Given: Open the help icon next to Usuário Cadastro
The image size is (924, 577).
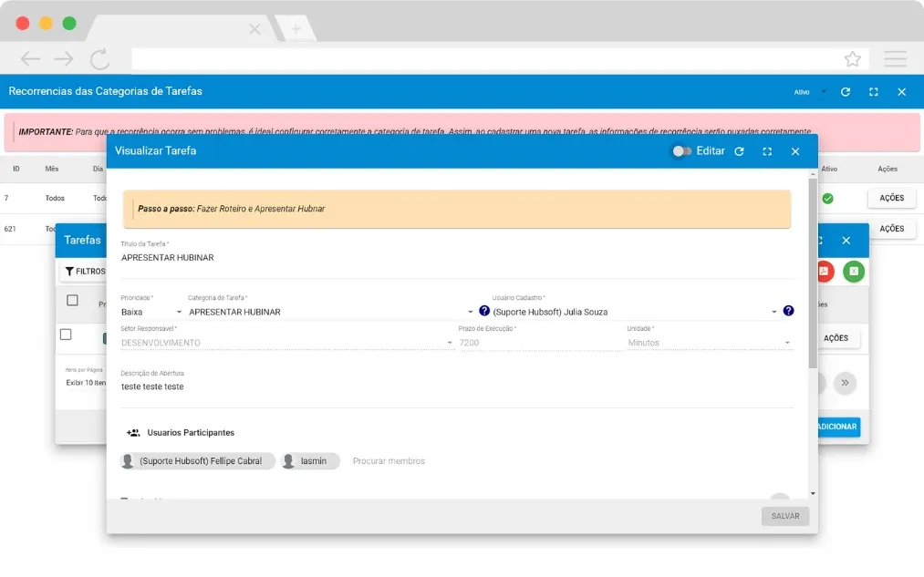Looking at the screenshot, I should click(788, 310).
